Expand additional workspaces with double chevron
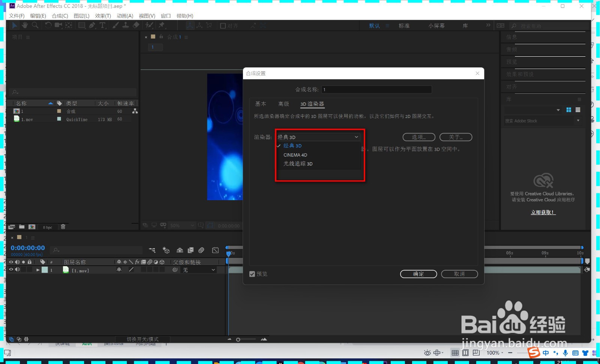This screenshot has width=600, height=364. point(488,25)
